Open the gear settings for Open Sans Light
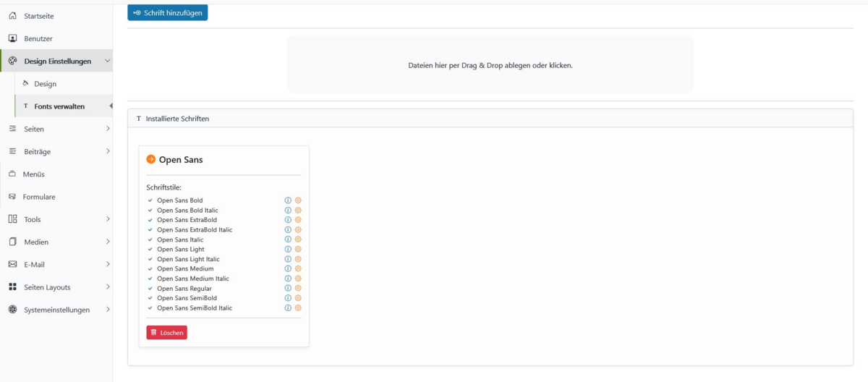Viewport: 868px width, 382px height. pyautogui.click(x=298, y=249)
